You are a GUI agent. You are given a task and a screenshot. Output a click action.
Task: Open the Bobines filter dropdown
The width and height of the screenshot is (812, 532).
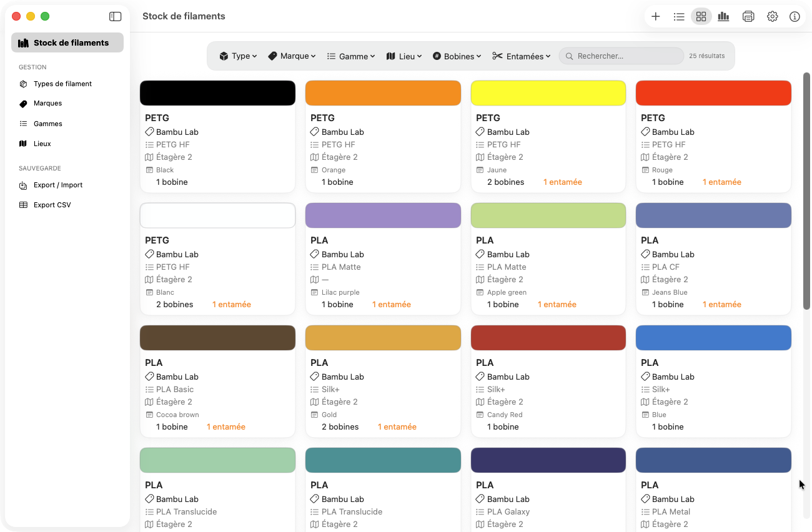pos(457,56)
